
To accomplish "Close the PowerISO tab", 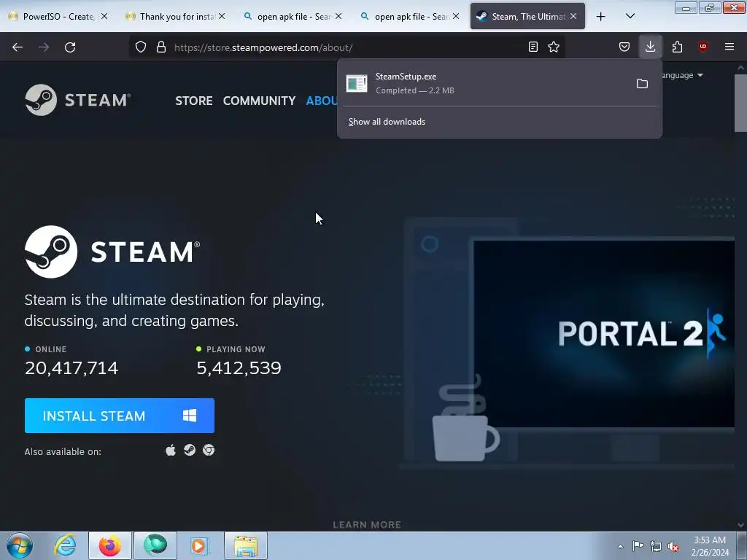I will (x=104, y=17).
